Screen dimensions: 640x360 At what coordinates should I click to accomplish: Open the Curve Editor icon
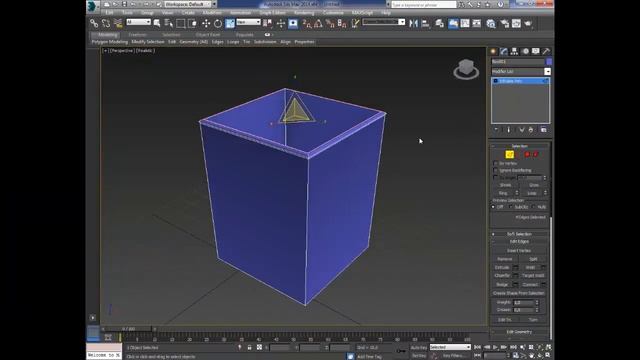pos(465,23)
